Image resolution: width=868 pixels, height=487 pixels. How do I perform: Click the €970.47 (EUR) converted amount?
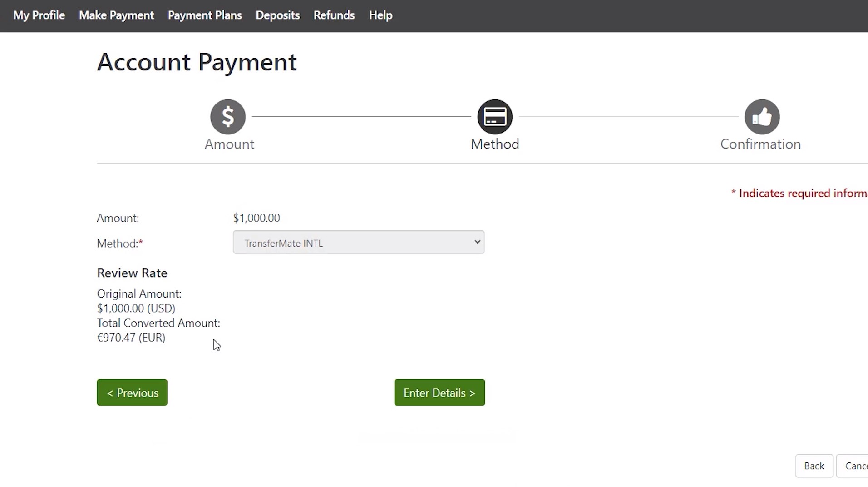click(131, 338)
